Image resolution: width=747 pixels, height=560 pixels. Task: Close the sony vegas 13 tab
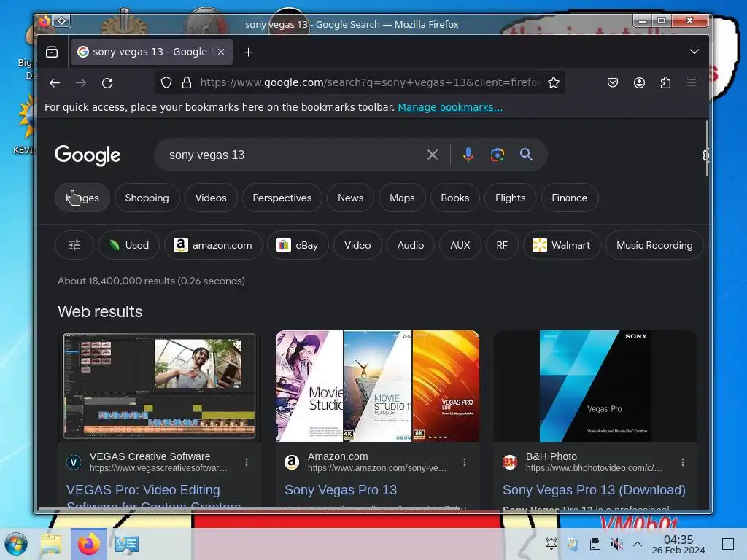221,52
